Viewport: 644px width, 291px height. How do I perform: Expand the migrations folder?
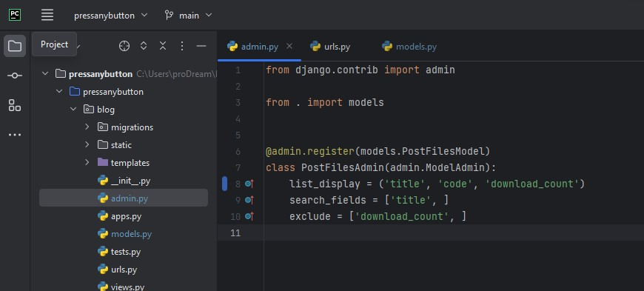(x=87, y=127)
